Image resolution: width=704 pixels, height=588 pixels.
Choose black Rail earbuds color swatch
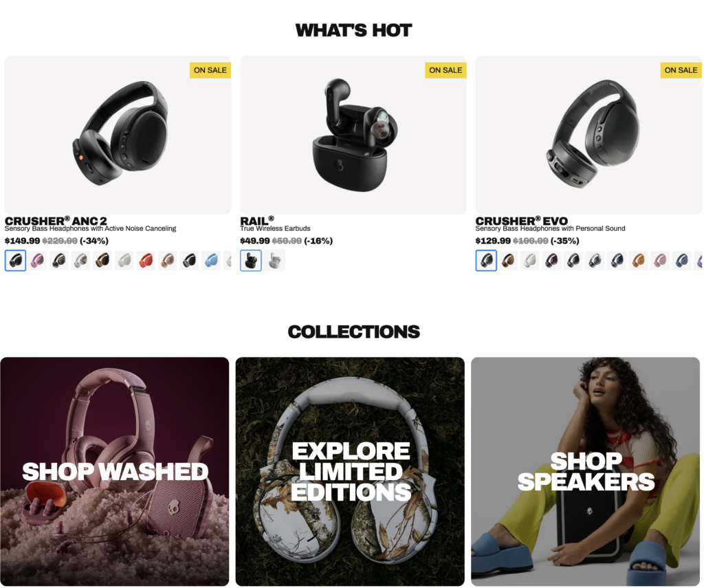(x=251, y=261)
